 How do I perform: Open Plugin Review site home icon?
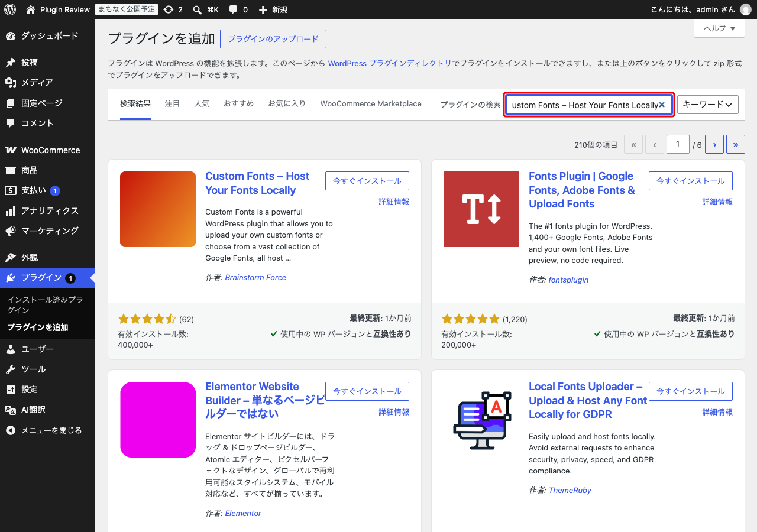31,9
